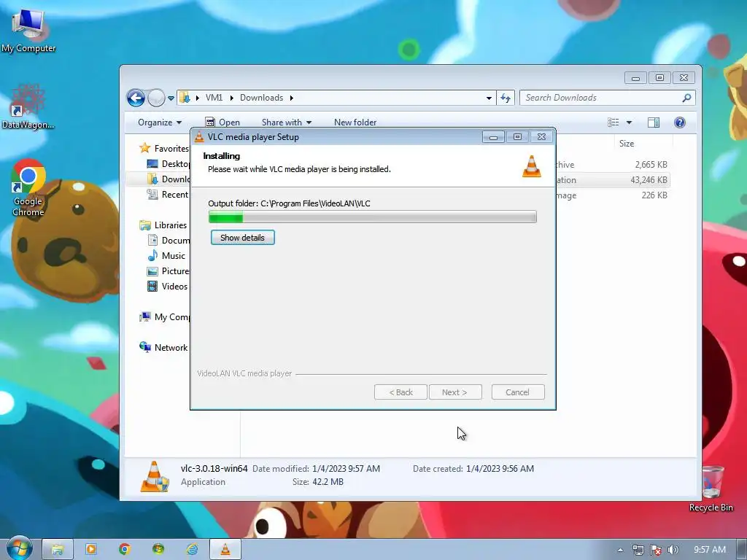Image resolution: width=747 pixels, height=560 pixels.
Task: Open recent pages dropdown arrow in Explorer
Action: 171,98
